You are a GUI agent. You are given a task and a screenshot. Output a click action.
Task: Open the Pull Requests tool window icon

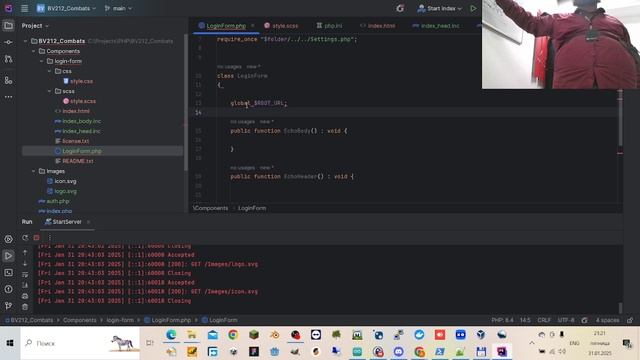[8, 59]
